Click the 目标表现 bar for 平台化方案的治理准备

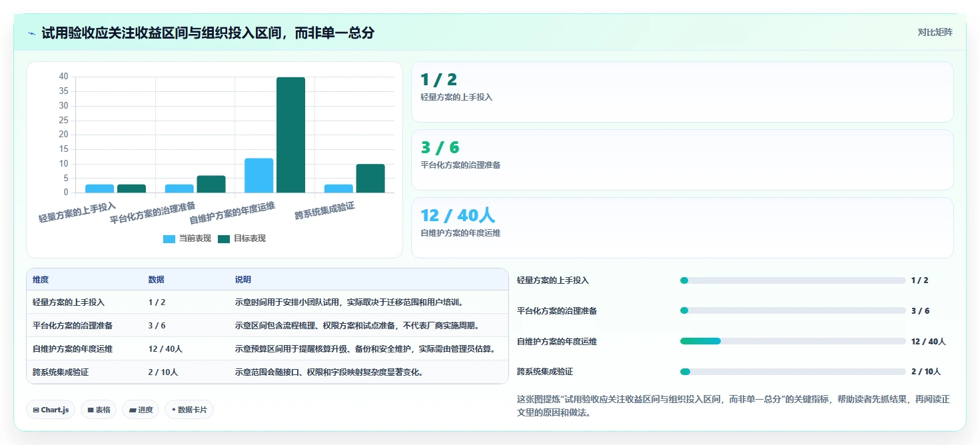point(211,185)
